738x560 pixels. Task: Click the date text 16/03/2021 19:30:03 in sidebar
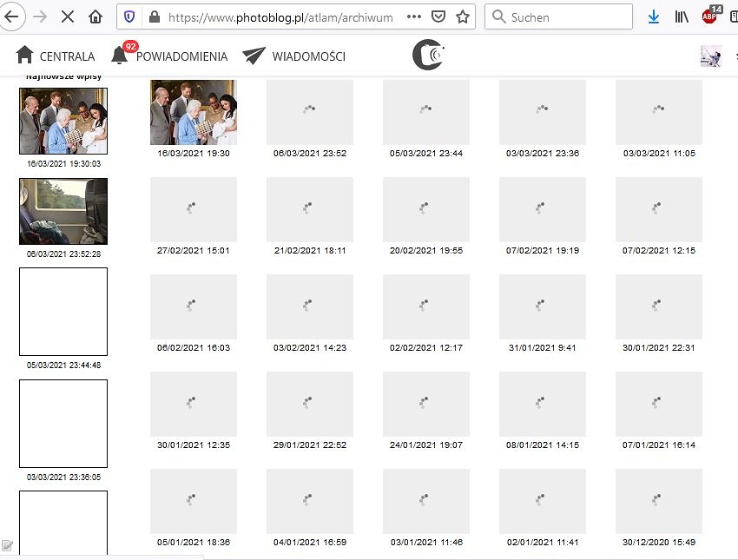[x=63, y=164]
